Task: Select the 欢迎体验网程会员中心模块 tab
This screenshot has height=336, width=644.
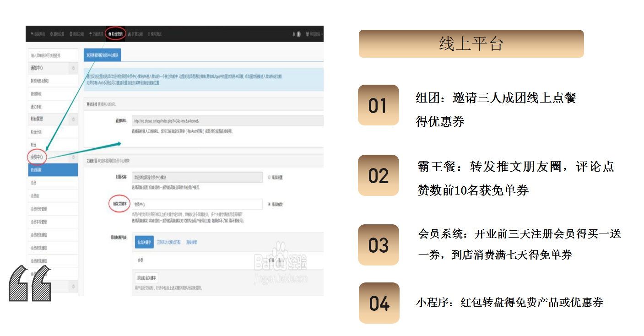Action: coord(103,54)
